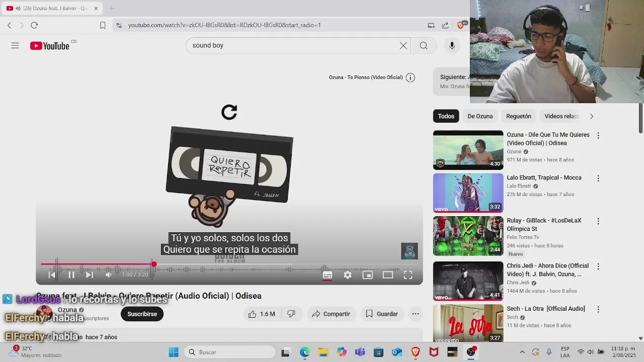This screenshot has height=362, width=644.
Task: Click the channel watermark in player
Action: 410,251
